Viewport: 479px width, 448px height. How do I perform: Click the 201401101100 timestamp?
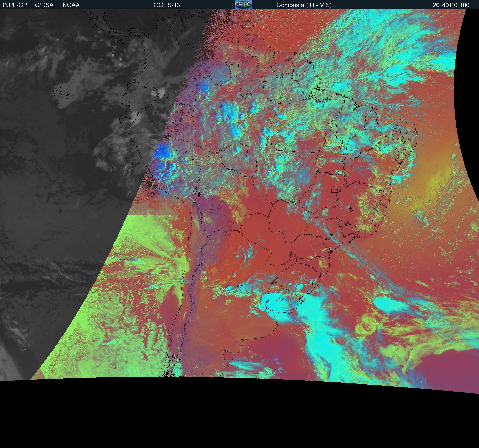(451, 5)
